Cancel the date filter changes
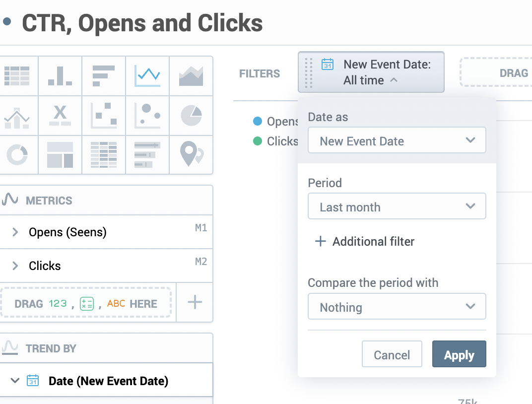 (392, 354)
